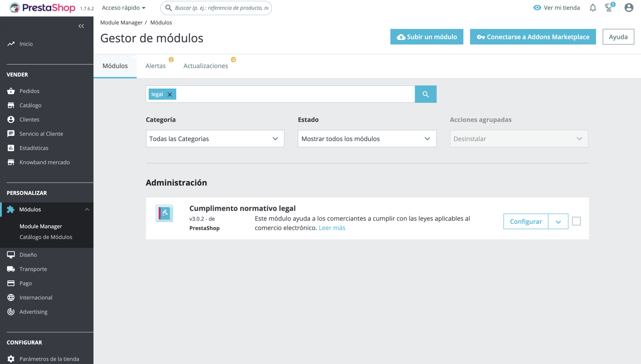Go to Estadísticas in the sidebar
The image size is (641, 364).
click(34, 148)
